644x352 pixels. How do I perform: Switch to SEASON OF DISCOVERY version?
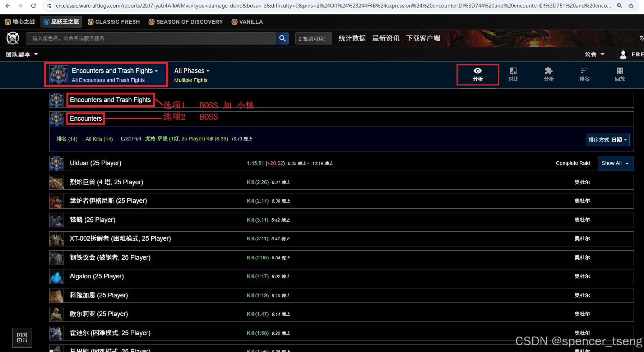(186, 22)
